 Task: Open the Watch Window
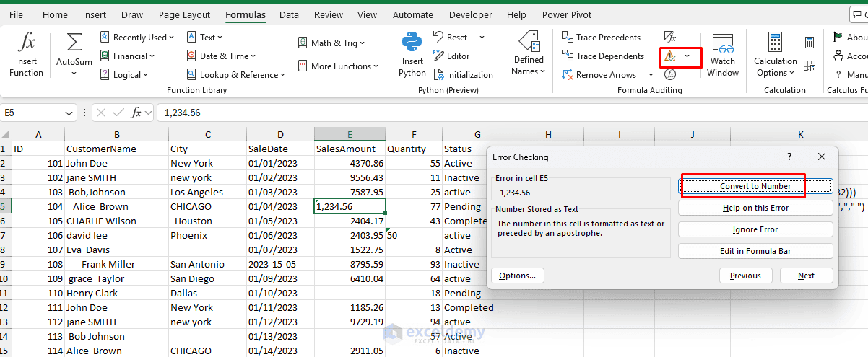coord(722,55)
